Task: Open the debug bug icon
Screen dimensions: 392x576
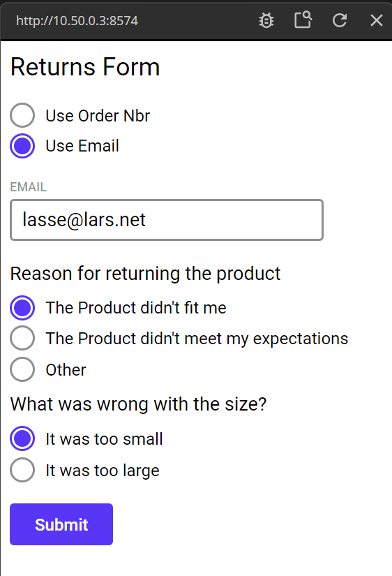Action: tap(266, 20)
